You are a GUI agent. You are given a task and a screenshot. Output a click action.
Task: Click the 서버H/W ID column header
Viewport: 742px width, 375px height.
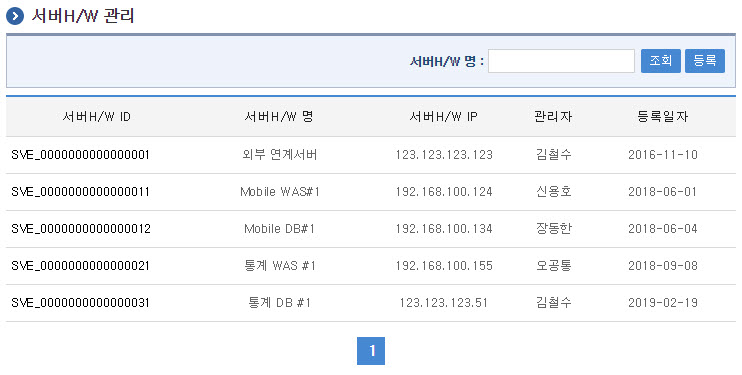[x=97, y=116]
